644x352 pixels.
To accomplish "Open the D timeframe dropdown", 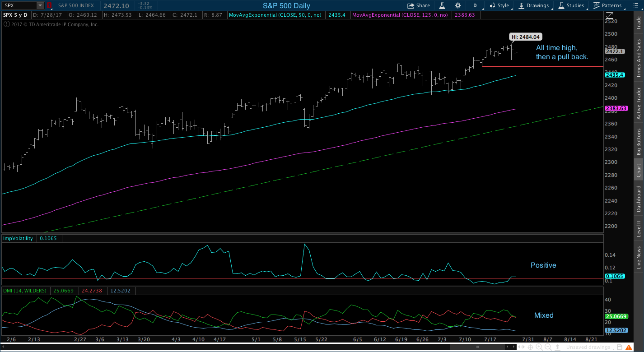I will coord(475,5).
